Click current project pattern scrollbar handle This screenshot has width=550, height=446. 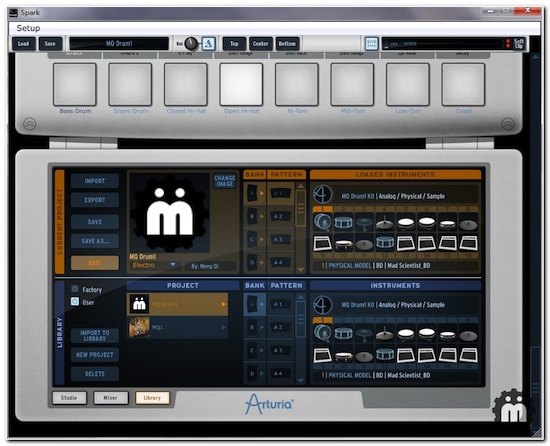click(x=301, y=209)
